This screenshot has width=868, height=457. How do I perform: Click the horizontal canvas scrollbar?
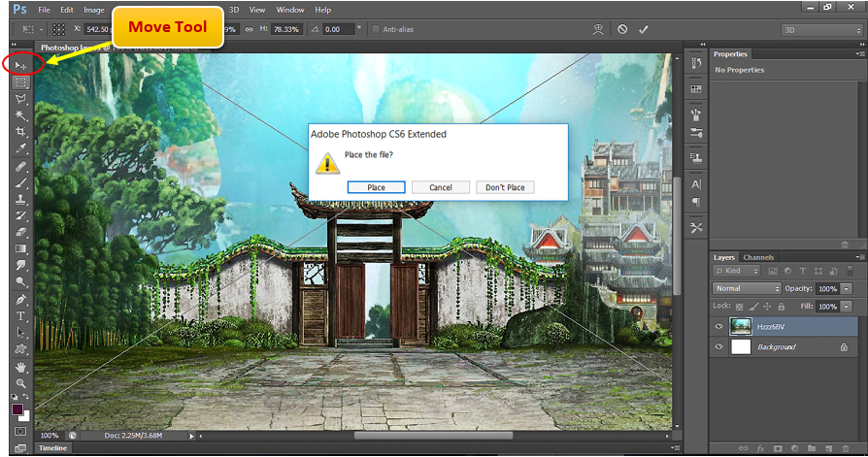(x=433, y=436)
